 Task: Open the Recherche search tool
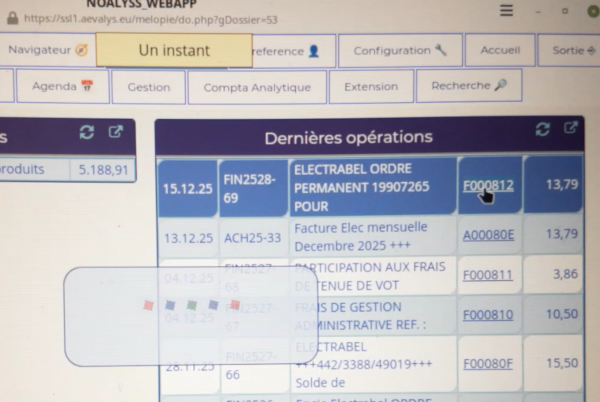(x=469, y=87)
